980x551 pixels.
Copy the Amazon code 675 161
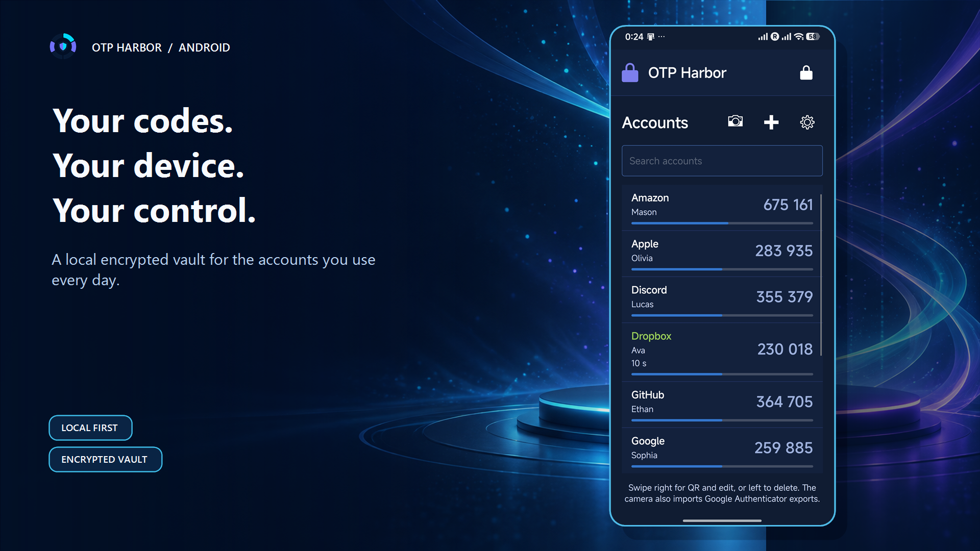pos(788,205)
